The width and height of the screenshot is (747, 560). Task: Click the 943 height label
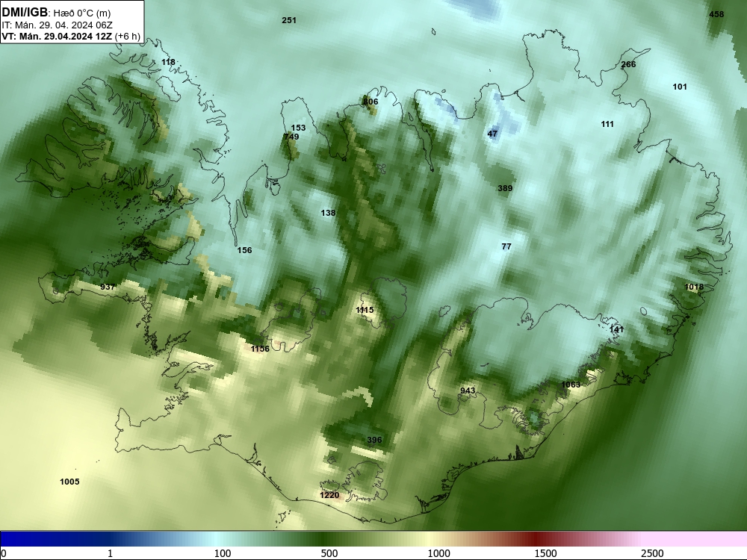coord(468,391)
